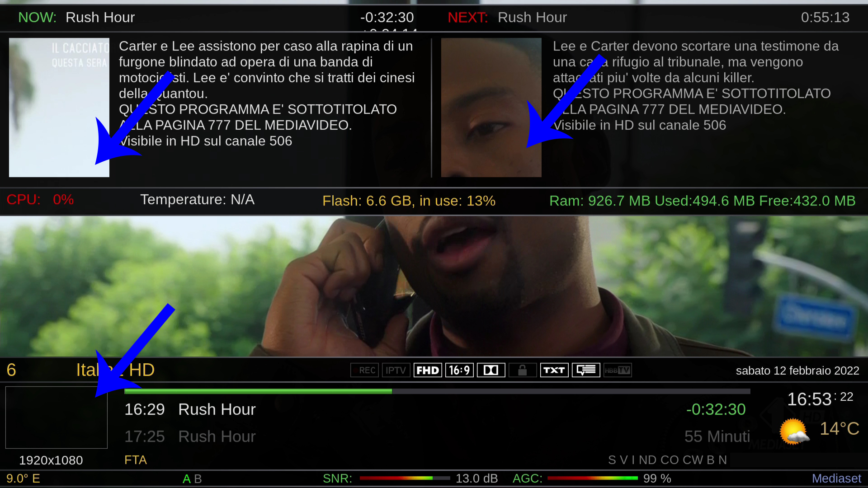Screen dimensions: 868x488
Task: Click the SNR signal level bar
Action: tap(405, 478)
